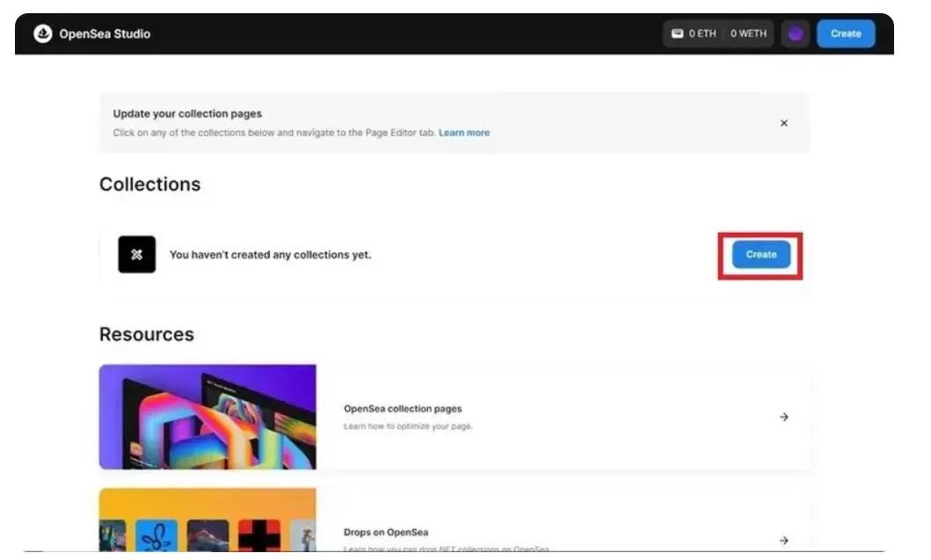Open the OpenSea collection pages resource title
The height and width of the screenshot is (560, 931).
click(403, 409)
